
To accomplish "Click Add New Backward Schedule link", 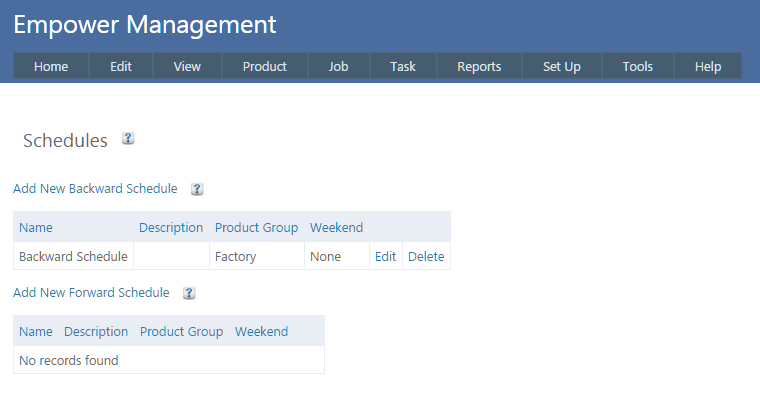I will point(95,189).
